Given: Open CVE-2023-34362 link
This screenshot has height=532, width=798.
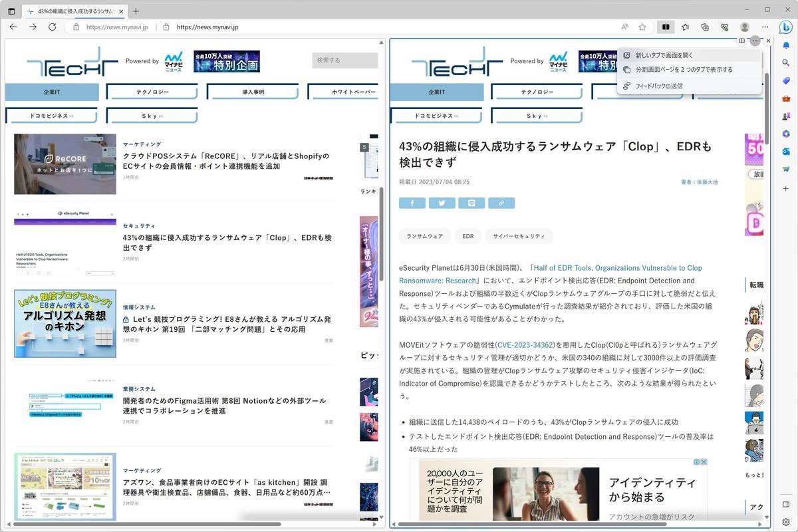Looking at the screenshot, I should click(525, 345).
